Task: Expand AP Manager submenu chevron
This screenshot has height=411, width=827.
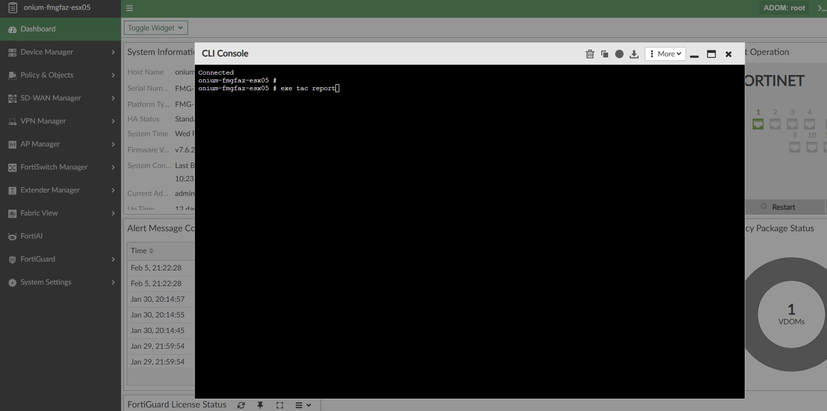Action: point(113,144)
